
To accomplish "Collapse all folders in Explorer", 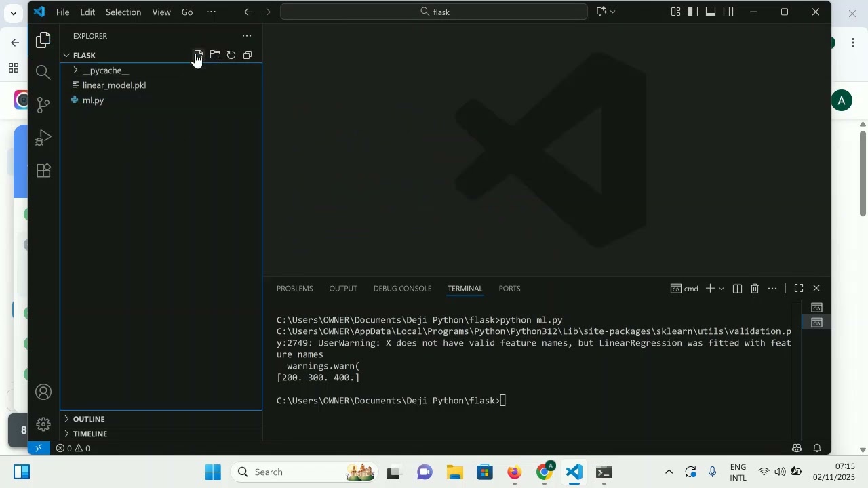I will click(248, 55).
